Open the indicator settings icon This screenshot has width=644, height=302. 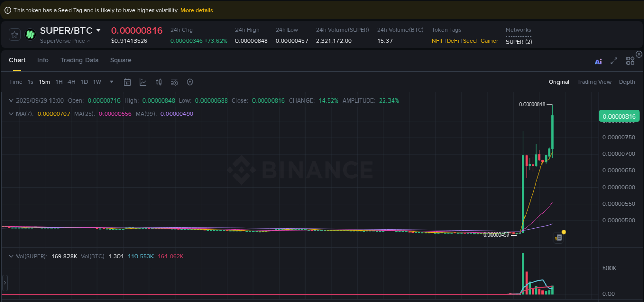[174, 81]
